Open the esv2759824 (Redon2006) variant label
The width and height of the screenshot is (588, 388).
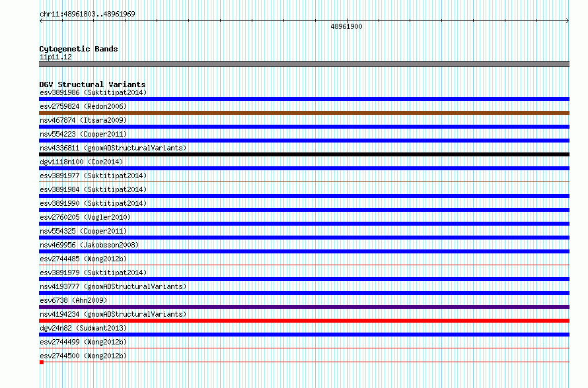[83, 106]
